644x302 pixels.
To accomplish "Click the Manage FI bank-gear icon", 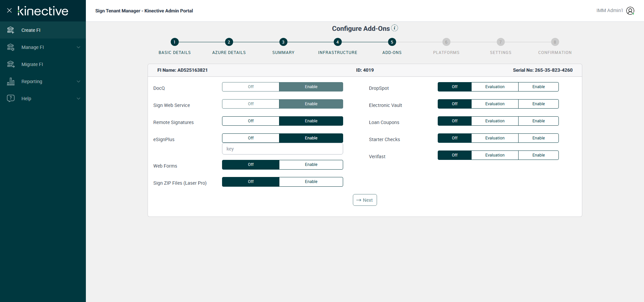I will [x=11, y=47].
